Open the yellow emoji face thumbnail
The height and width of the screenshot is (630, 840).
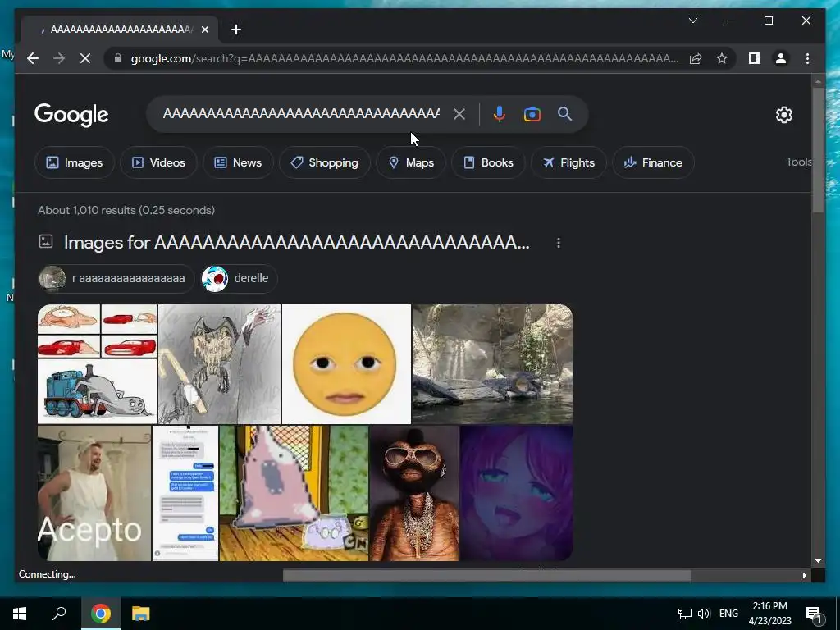346,363
